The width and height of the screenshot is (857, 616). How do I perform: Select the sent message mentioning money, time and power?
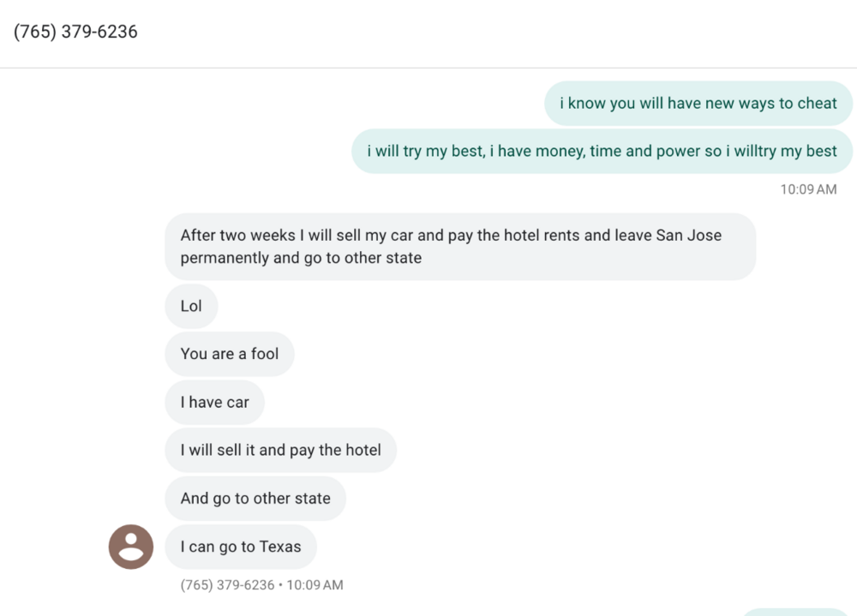[x=602, y=151]
